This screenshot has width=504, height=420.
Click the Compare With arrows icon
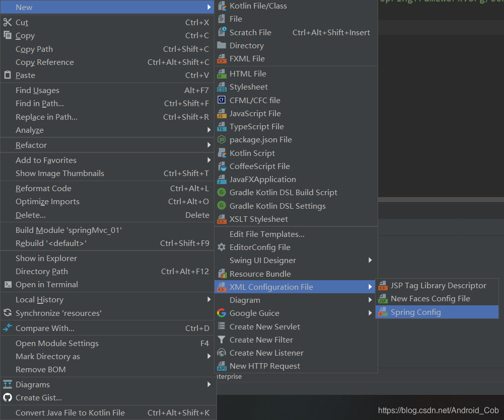(8, 328)
